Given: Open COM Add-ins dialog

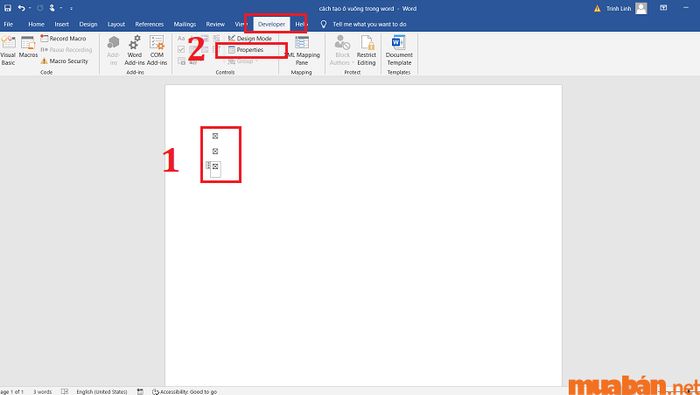Looking at the screenshot, I should pos(157,50).
